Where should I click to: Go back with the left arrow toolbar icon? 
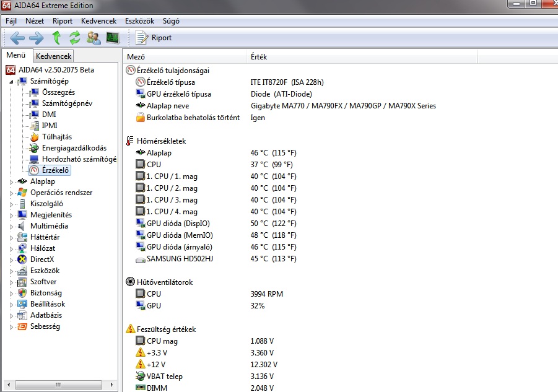point(17,38)
